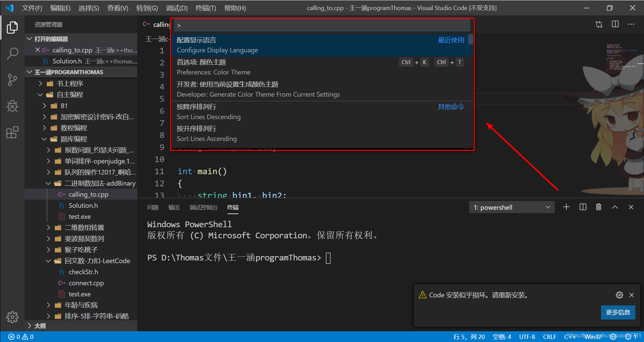
Task: Click the UTF-8 encoding status item
Action: point(527,337)
